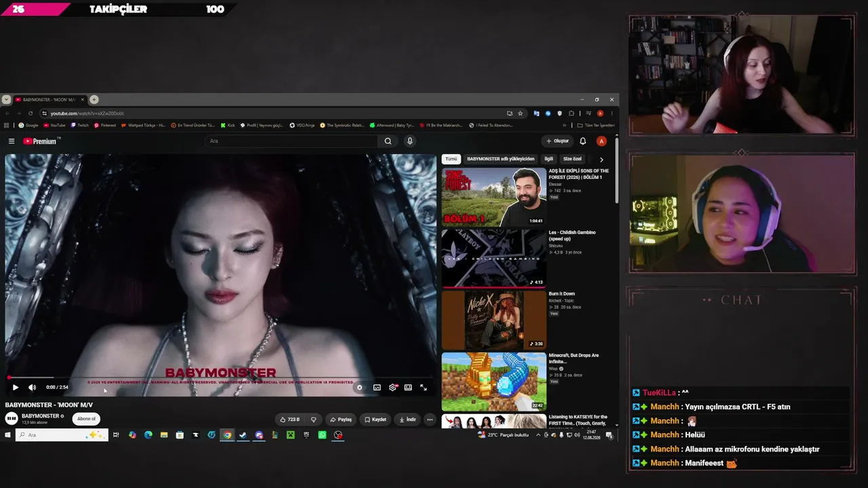Download video with İndir button
Image resolution: width=868 pixels, height=488 pixels.
408,420
